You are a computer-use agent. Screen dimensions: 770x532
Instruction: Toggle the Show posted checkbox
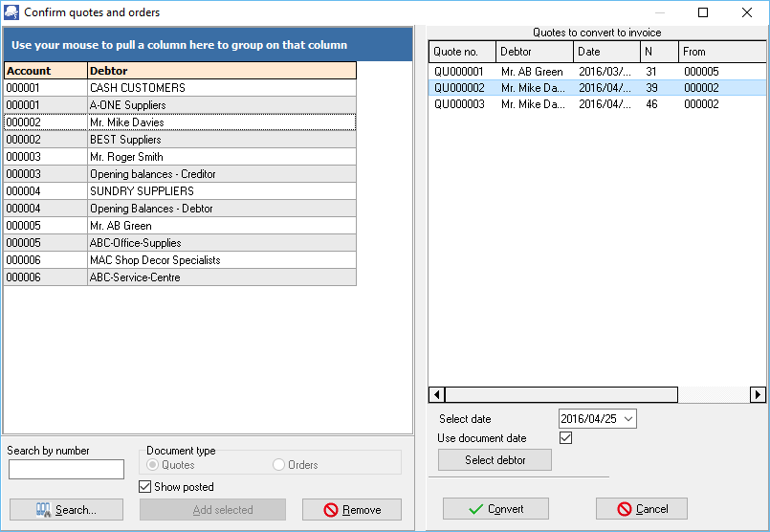tap(145, 487)
